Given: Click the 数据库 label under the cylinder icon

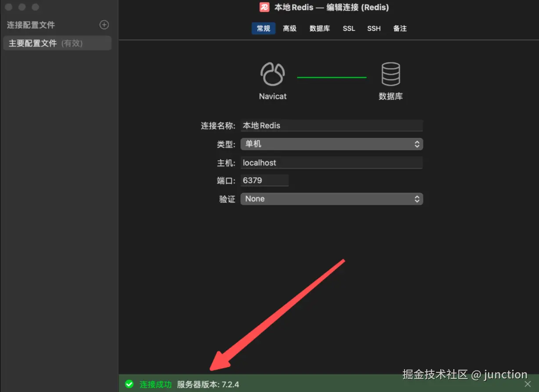Looking at the screenshot, I should pyautogui.click(x=391, y=96).
